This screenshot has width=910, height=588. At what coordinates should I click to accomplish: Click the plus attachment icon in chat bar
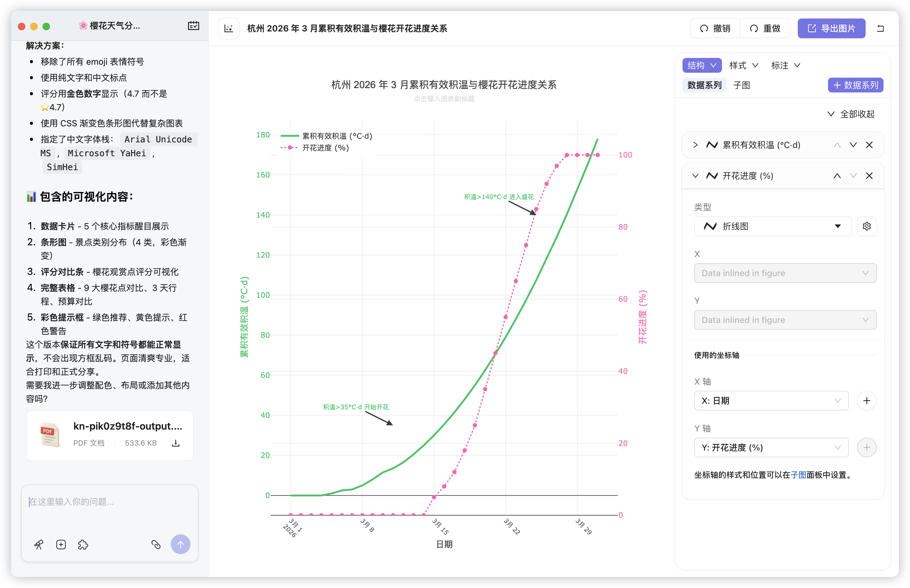(x=61, y=545)
